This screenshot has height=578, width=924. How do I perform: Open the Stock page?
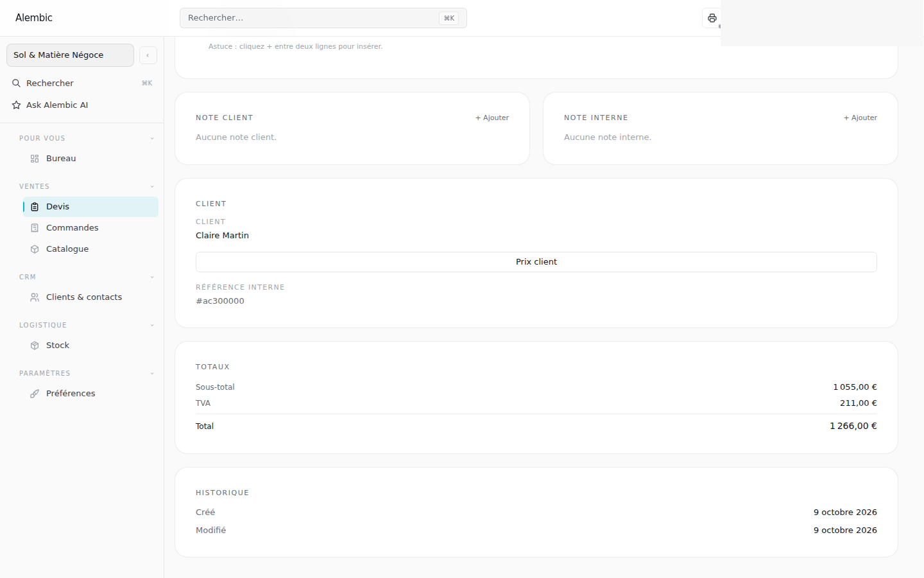[x=90, y=346]
